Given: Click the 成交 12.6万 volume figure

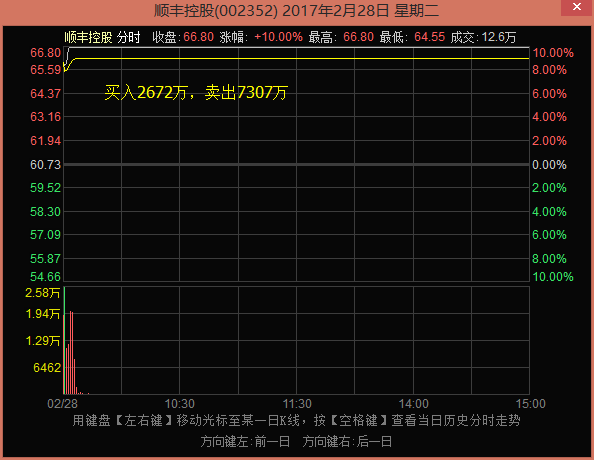Looking at the screenshot, I should pyautogui.click(x=499, y=37).
